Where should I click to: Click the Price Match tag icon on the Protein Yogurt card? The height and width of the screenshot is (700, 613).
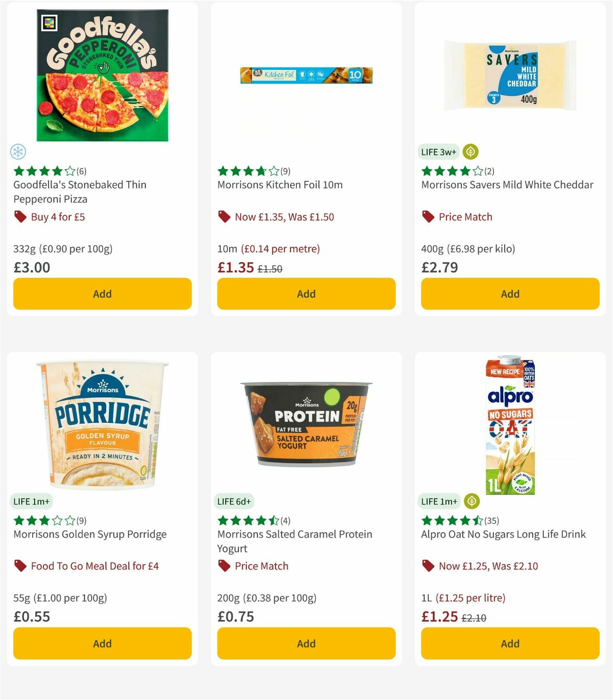click(224, 566)
